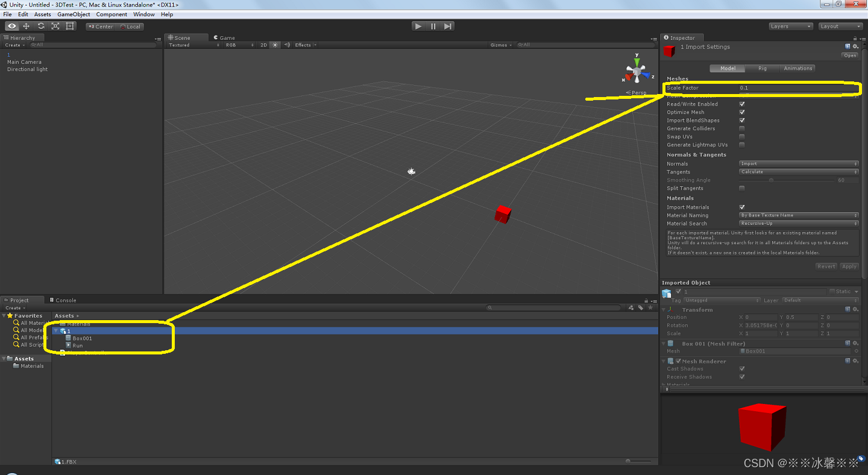The height and width of the screenshot is (475, 868).
Task: Collapse the 1.FBX asset in Assets
Action: (55, 330)
